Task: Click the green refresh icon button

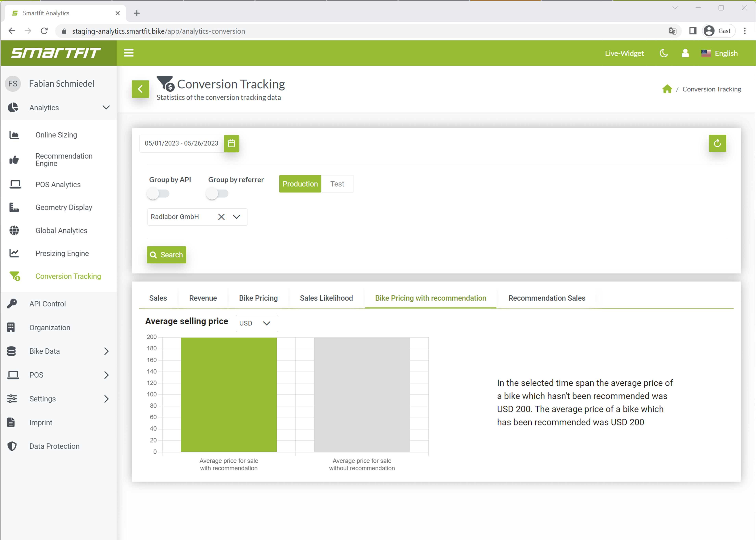Action: 717,143
